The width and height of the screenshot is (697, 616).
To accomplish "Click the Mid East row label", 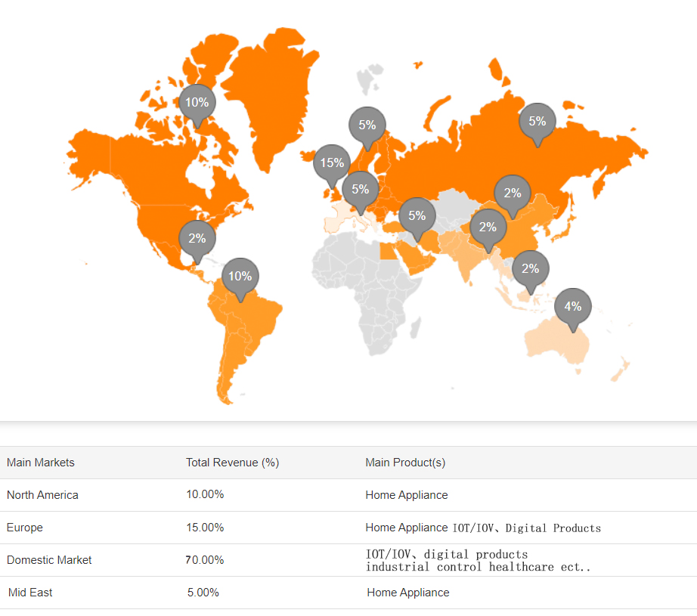I will [x=30, y=593].
